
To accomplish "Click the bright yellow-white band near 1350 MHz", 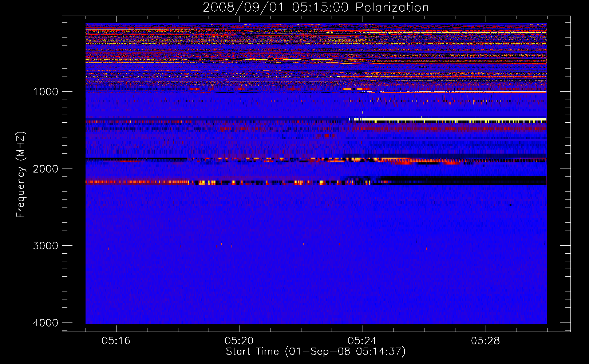I will (448, 120).
